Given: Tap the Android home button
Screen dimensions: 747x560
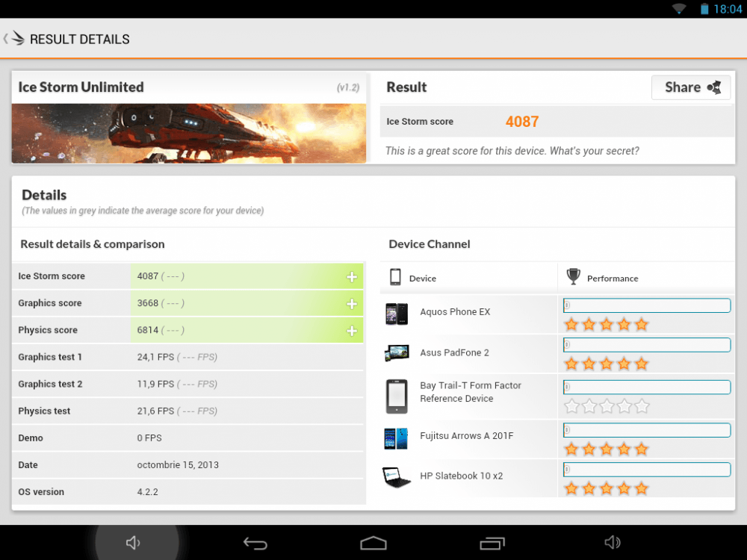Looking at the screenshot, I should pos(373,543).
